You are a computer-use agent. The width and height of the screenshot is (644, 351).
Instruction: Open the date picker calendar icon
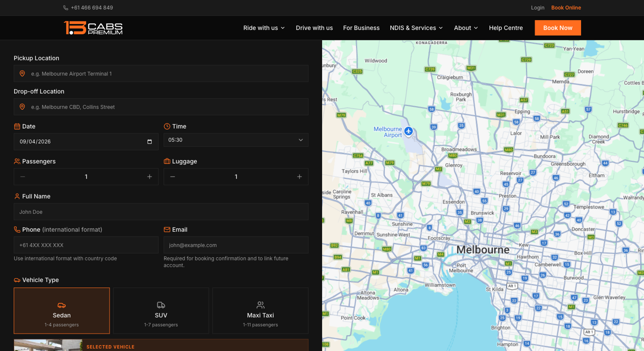point(149,142)
